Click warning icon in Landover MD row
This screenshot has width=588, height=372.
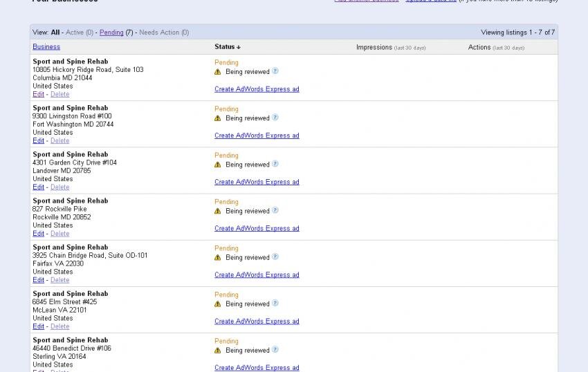[217, 165]
